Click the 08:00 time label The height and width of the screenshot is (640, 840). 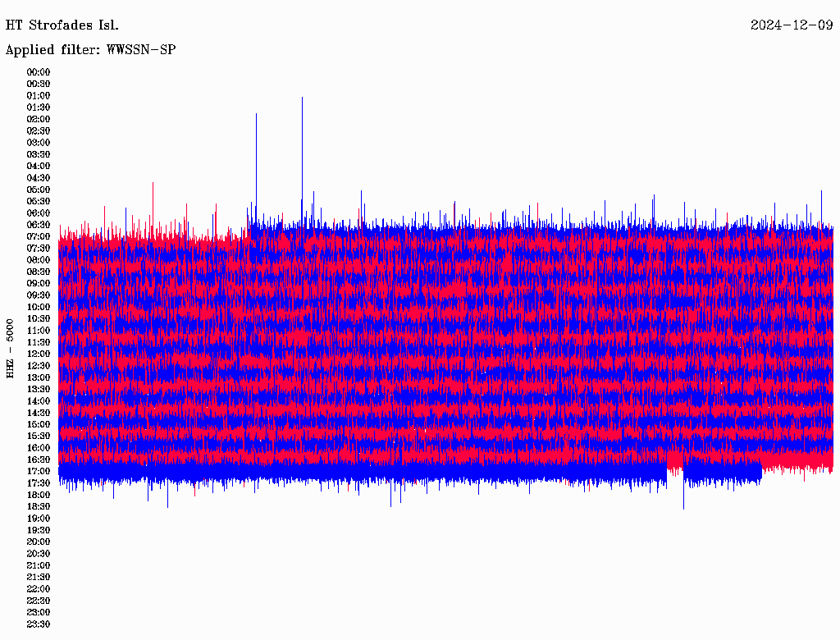39,260
